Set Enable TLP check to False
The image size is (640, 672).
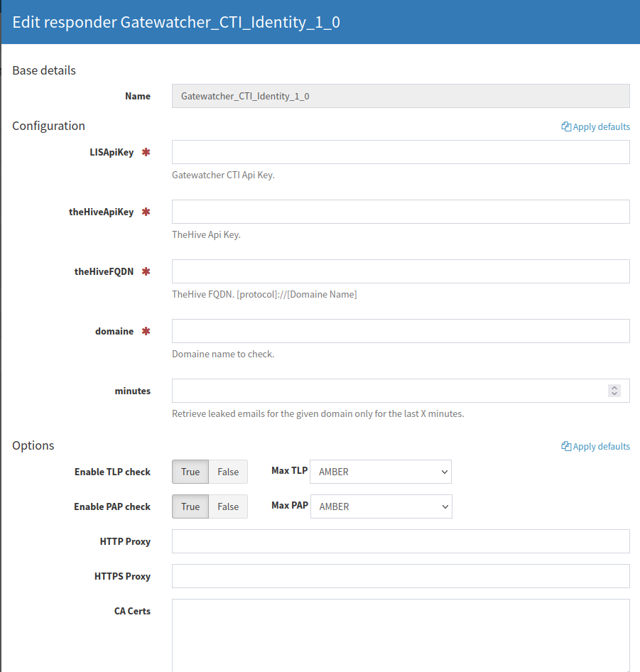(228, 472)
